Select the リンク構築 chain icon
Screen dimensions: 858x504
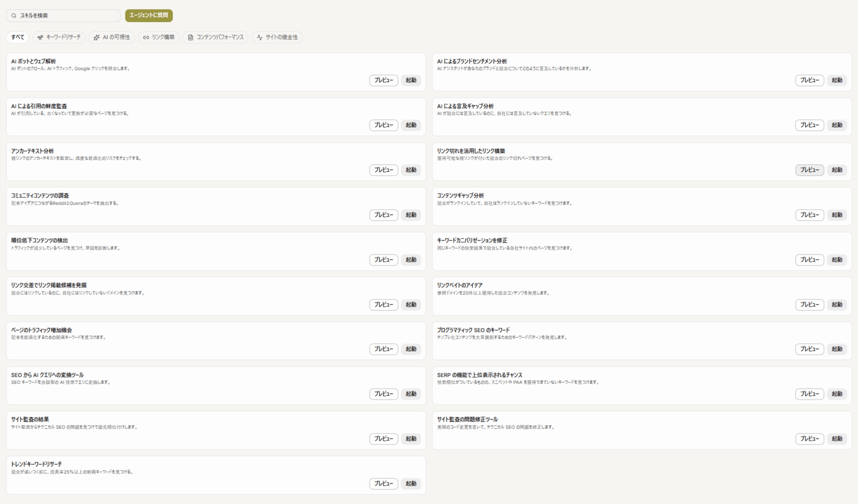click(146, 38)
